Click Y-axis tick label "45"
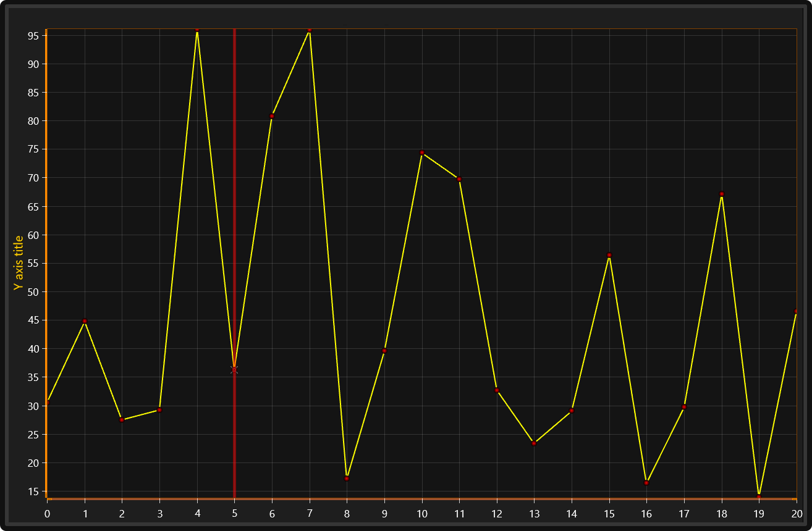Screen dimensions: 812x531 click(x=33, y=320)
